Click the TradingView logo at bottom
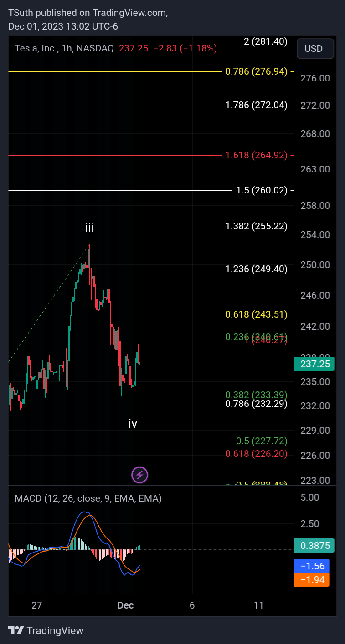The width and height of the screenshot is (345, 644). (46, 630)
